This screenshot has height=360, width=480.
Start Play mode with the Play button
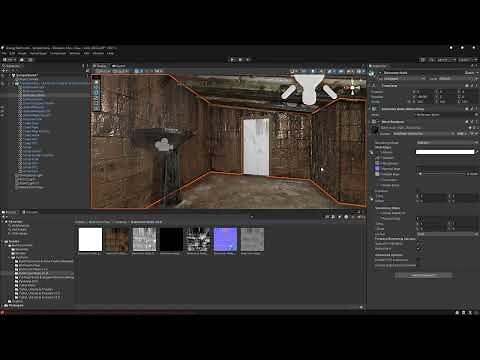point(233,60)
